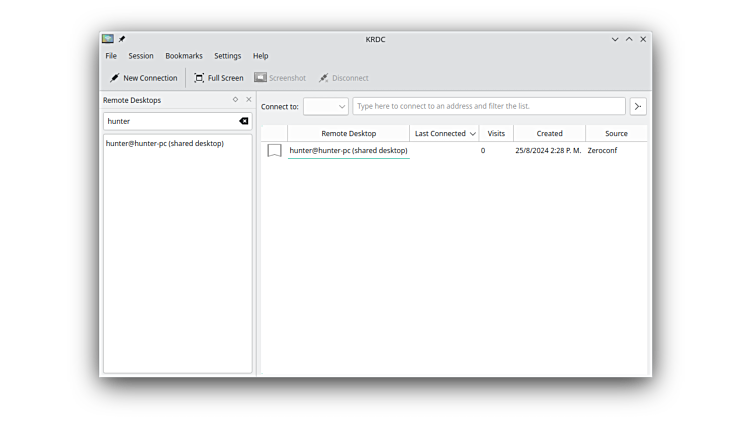752x423 pixels.
Task: Click the Screenshot toolbar icon
Action: (260, 78)
